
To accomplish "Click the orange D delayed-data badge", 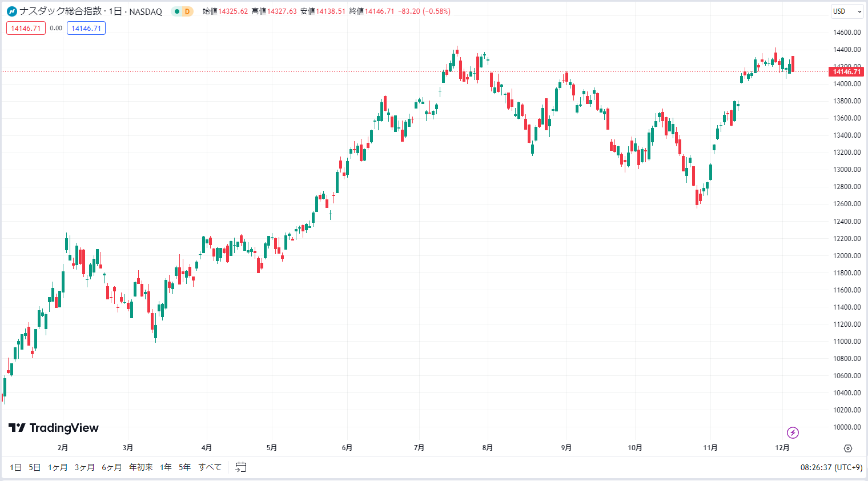I will 187,11.
